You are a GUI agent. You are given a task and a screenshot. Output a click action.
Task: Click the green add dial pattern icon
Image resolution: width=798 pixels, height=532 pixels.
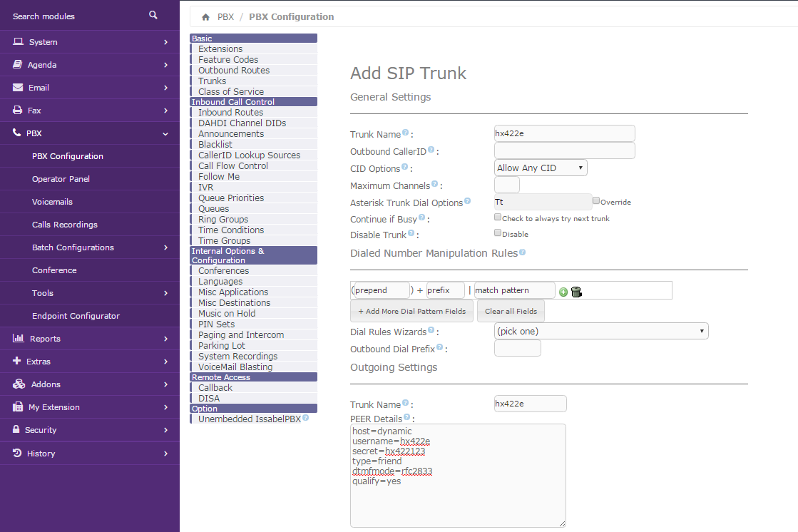click(x=563, y=292)
